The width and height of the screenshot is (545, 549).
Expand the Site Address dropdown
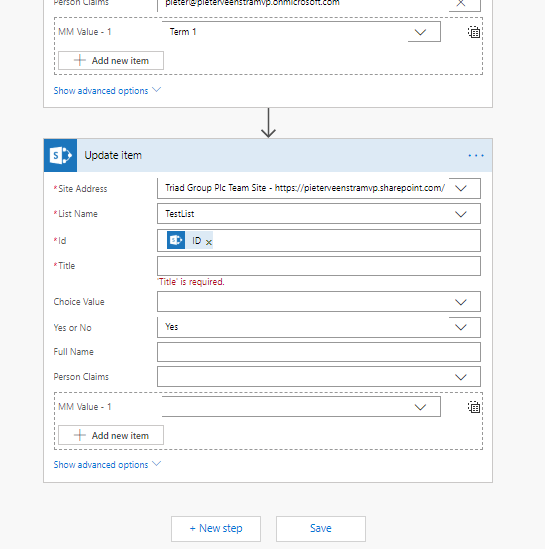[461, 188]
